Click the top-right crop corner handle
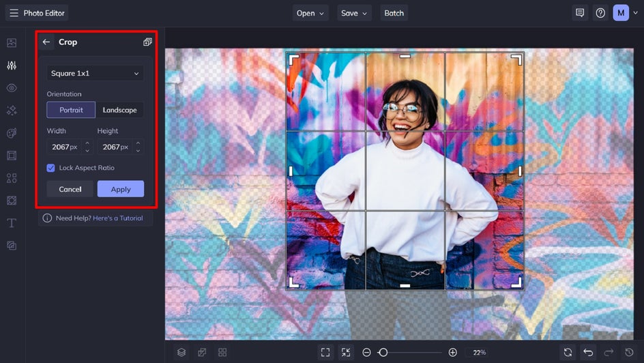Viewport: 644px width, 363px height. [516, 60]
